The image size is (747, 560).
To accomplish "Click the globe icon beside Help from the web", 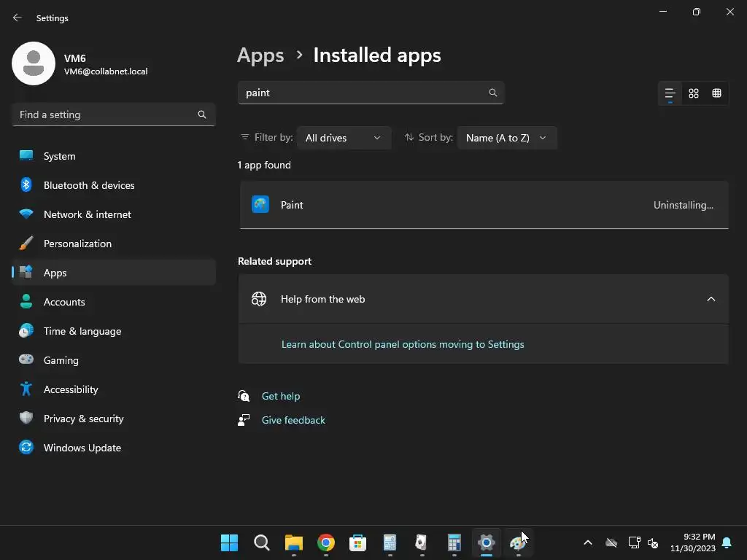I will pyautogui.click(x=259, y=299).
